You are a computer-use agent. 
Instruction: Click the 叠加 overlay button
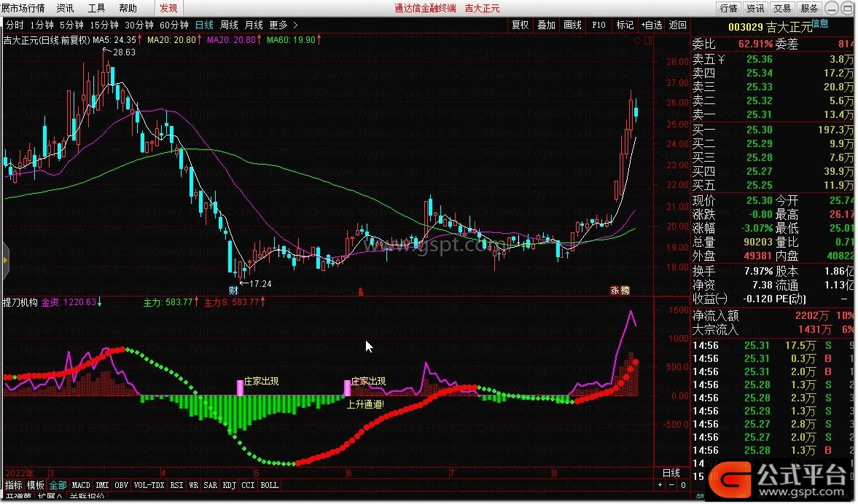pyautogui.click(x=547, y=25)
